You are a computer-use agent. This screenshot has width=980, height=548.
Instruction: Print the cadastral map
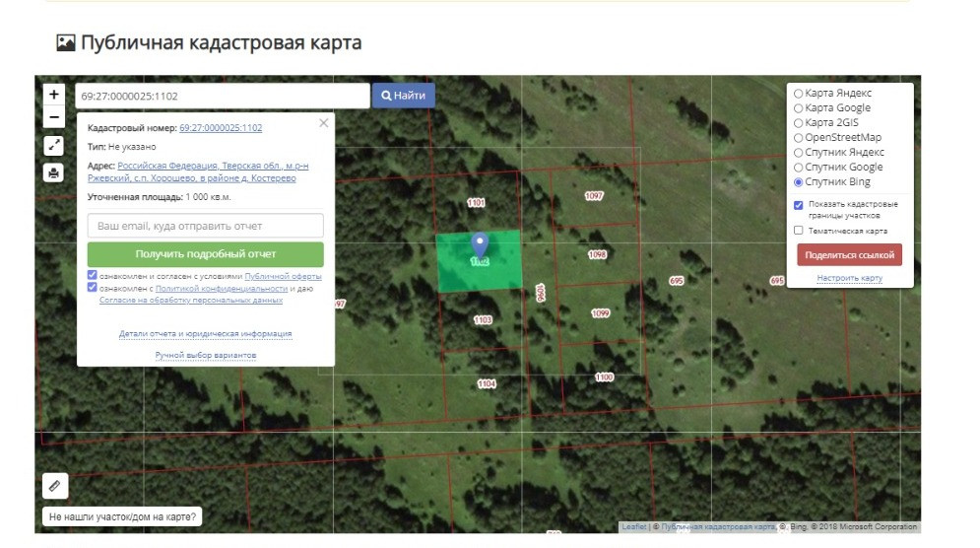click(x=54, y=172)
